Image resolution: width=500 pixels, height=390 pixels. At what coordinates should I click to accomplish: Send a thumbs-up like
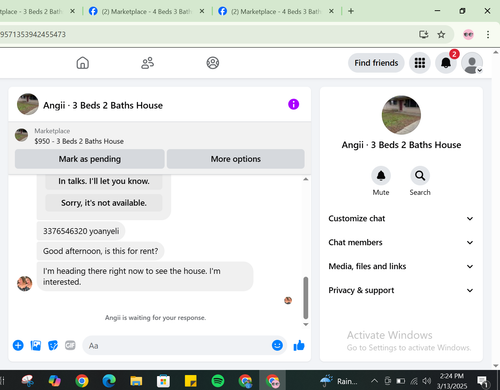click(299, 345)
